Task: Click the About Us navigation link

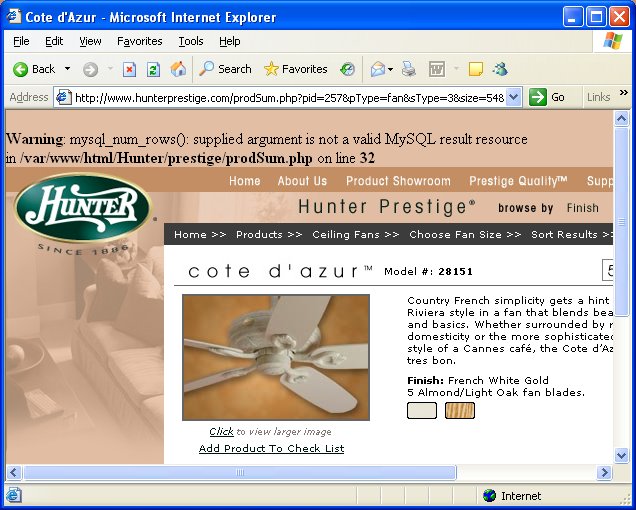Action: coord(302,181)
